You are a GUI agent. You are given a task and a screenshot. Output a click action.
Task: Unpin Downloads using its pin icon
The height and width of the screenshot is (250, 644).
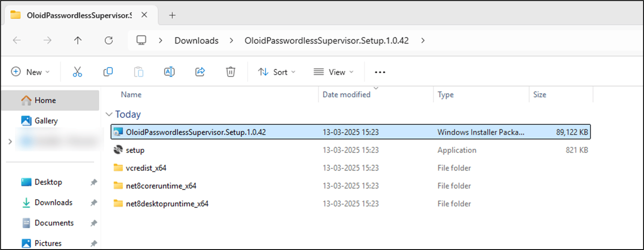(x=94, y=203)
